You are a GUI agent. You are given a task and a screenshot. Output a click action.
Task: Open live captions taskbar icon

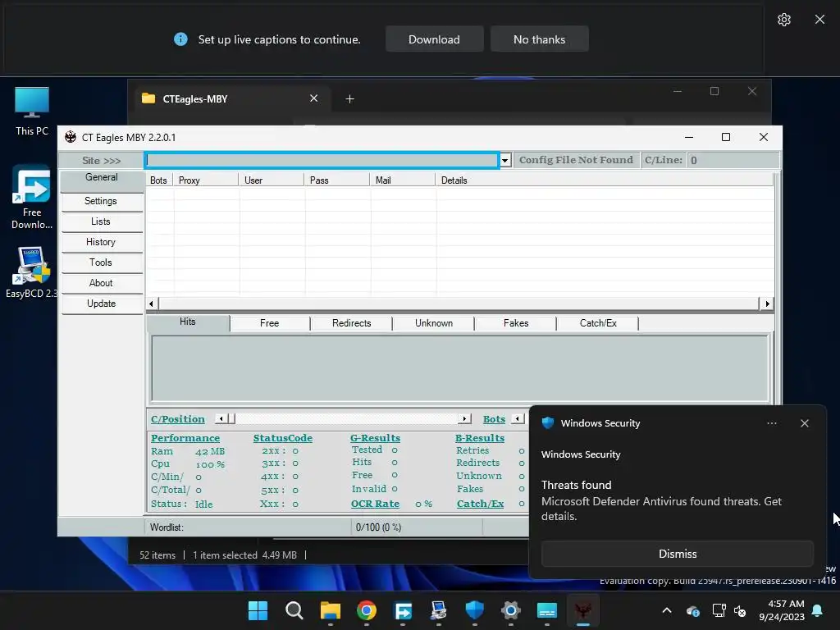[x=547, y=610]
